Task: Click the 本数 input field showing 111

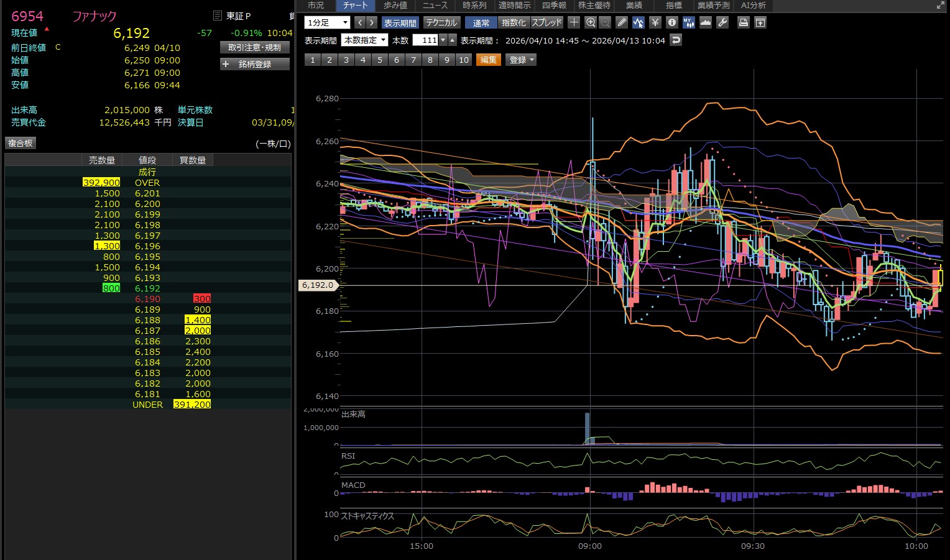Action: [426, 40]
